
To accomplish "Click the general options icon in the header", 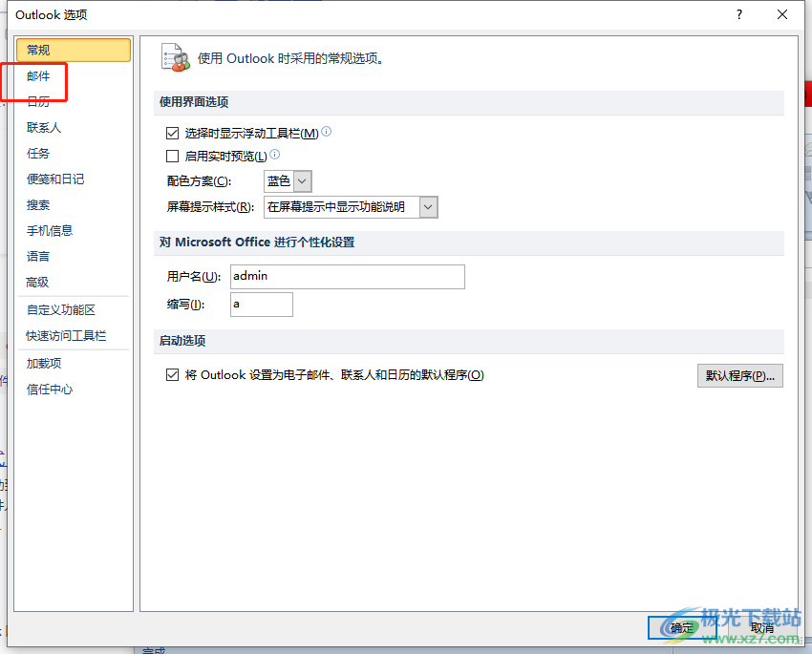I will pyautogui.click(x=176, y=57).
